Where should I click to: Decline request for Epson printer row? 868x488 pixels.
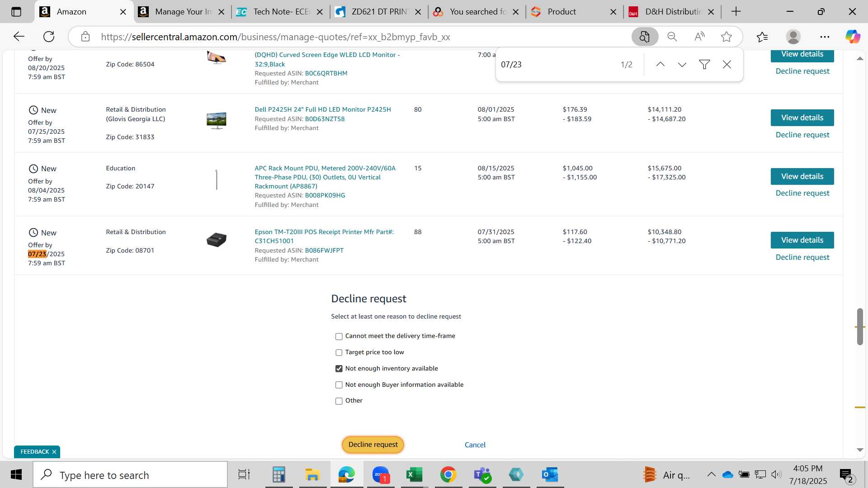click(x=802, y=258)
